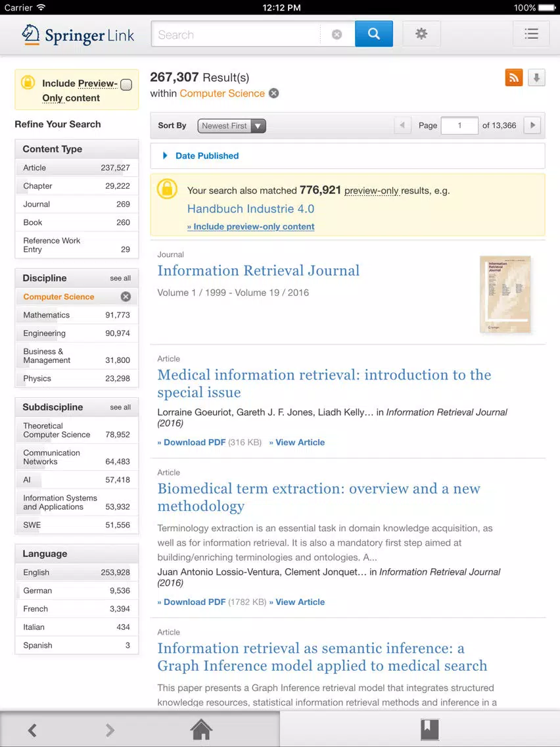Viewport: 560px width, 747px height.
Task: Select Theoretical Computer Science subdiscipline
Action: coord(77,430)
